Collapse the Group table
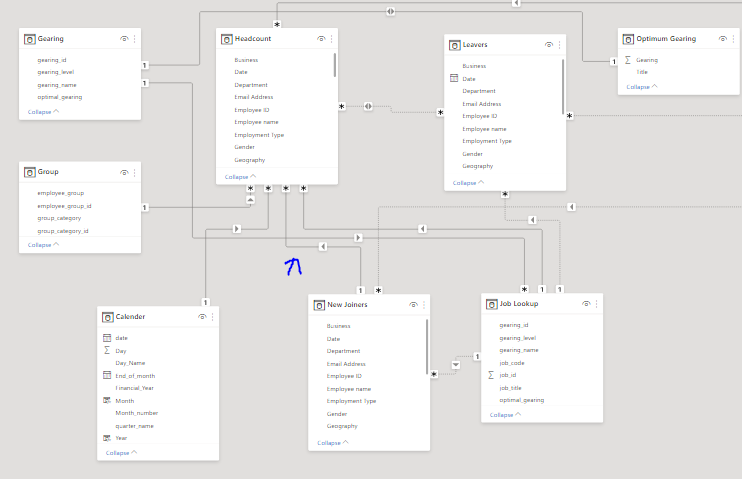The height and width of the screenshot is (479, 742). point(43,245)
